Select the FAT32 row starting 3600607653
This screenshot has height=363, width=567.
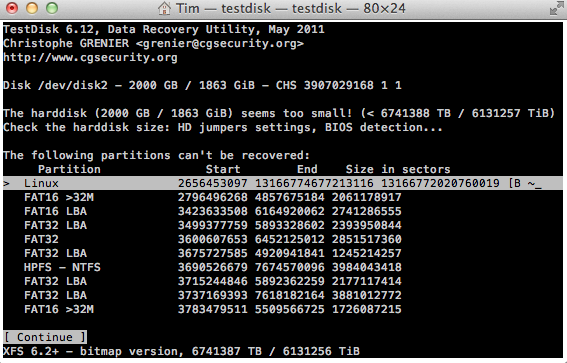[213, 239]
